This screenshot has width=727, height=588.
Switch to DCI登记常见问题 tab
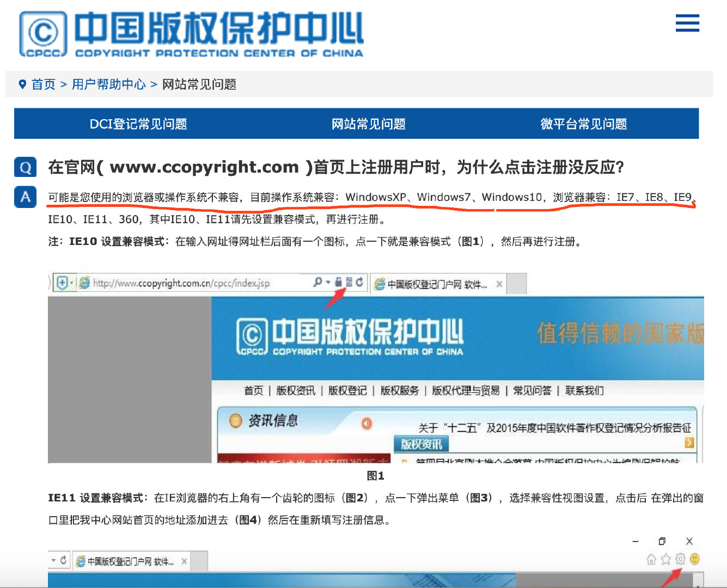(138, 124)
